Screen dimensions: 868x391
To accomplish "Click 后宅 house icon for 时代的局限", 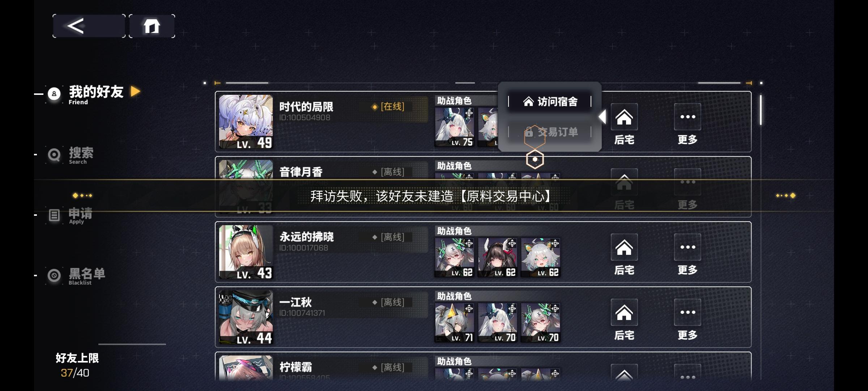I will 624,117.
